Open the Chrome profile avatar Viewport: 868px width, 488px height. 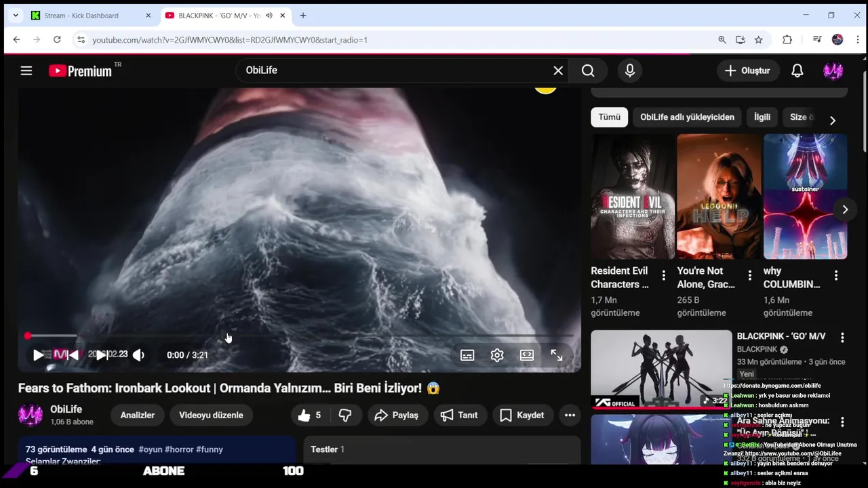point(837,40)
